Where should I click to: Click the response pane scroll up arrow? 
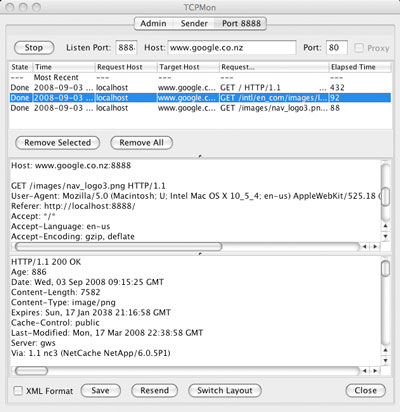386,350
